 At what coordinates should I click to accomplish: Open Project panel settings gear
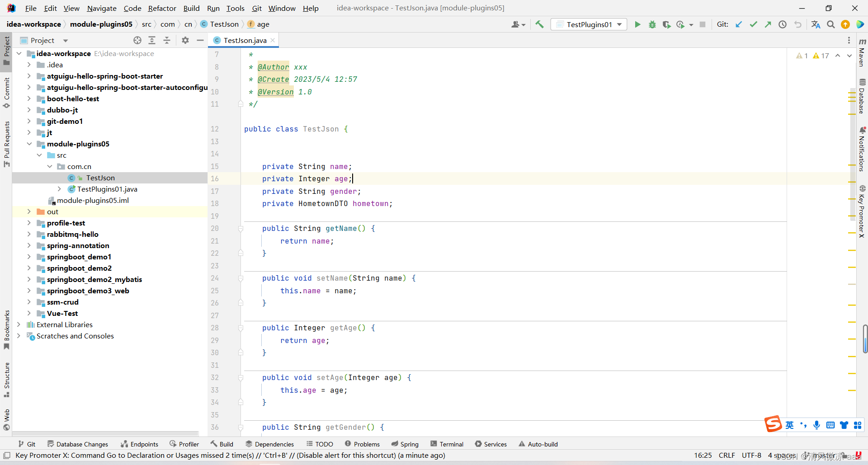tap(185, 40)
